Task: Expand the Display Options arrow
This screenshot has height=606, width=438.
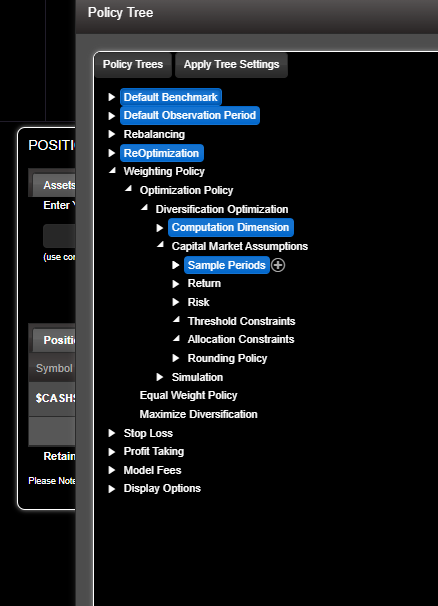Action: [x=112, y=489]
